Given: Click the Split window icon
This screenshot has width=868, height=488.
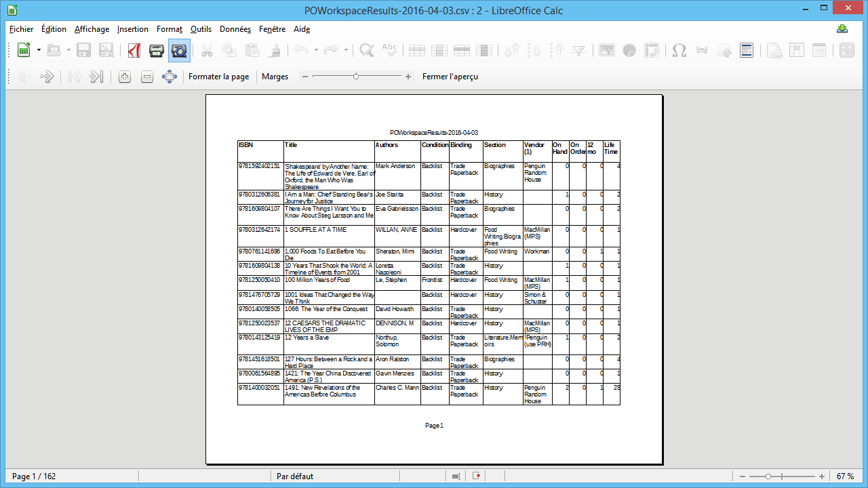Looking at the screenshot, I should click(818, 50).
